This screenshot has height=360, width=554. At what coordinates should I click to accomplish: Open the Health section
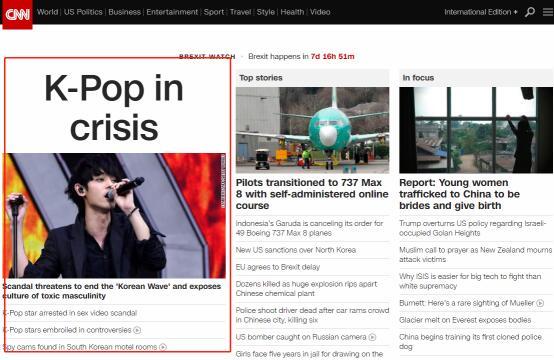click(292, 12)
